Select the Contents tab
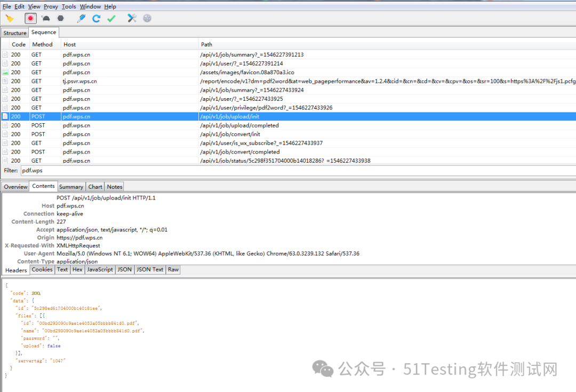This screenshot has height=392, width=576. click(x=43, y=186)
